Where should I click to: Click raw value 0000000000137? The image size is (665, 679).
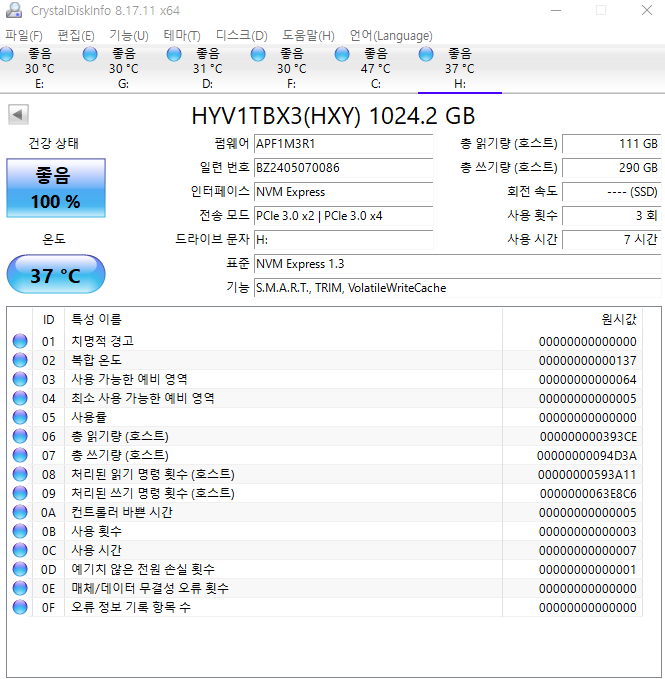[x=588, y=360]
